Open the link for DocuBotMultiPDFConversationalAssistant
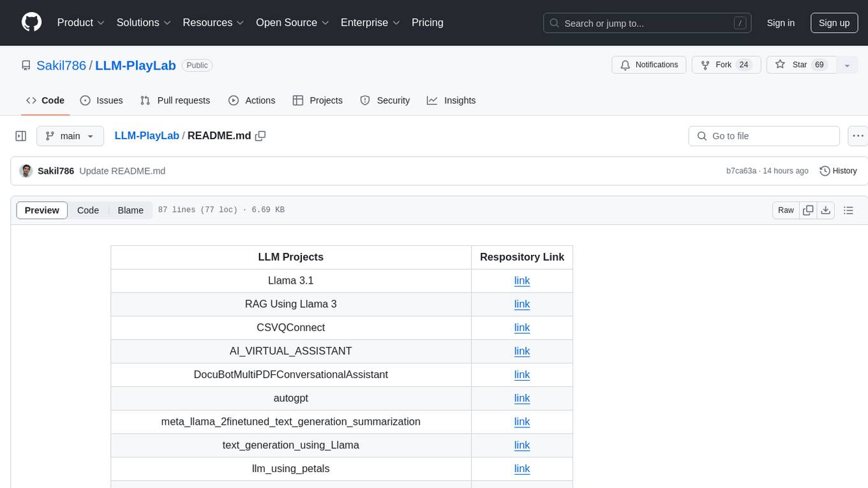The image size is (868, 488). pos(522,375)
